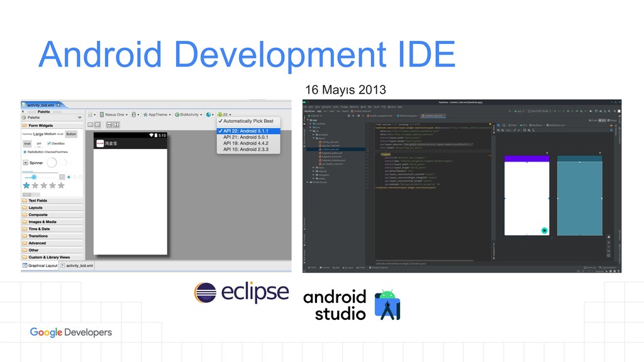This screenshot has width=644, height=362.
Task: Click the Spinner dropdown widget
Action: coord(33,163)
